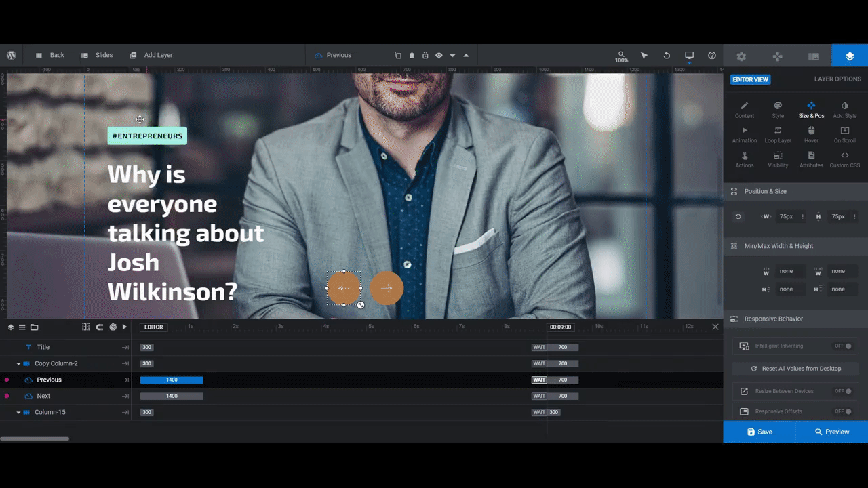Click the undo history icon

(667, 55)
